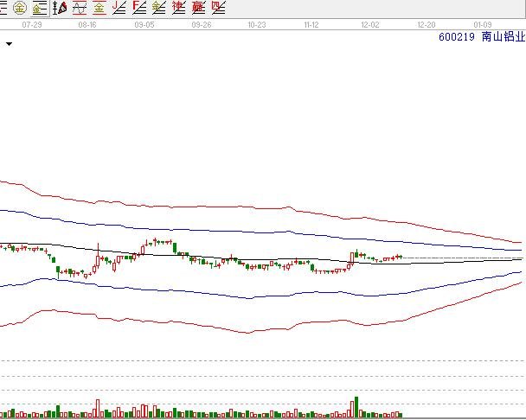Click the J fan-lines toolbar icon
Viewport: 526px width, 420px height.
[119, 8]
